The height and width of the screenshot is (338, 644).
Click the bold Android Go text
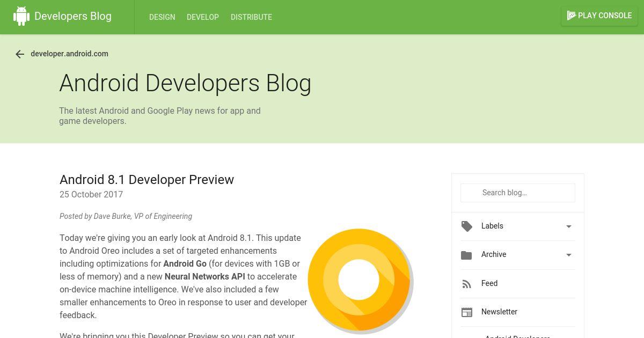(185, 263)
